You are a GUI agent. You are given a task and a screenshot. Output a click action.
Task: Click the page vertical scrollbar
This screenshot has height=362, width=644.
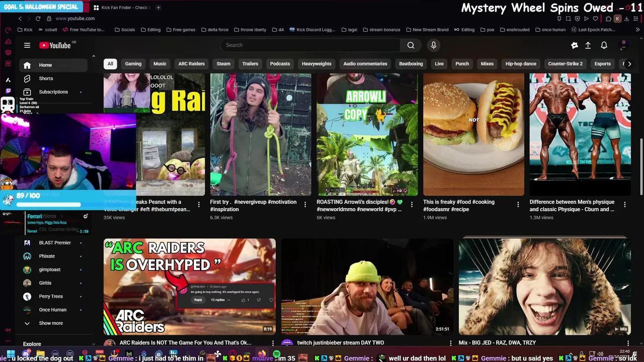641,166
